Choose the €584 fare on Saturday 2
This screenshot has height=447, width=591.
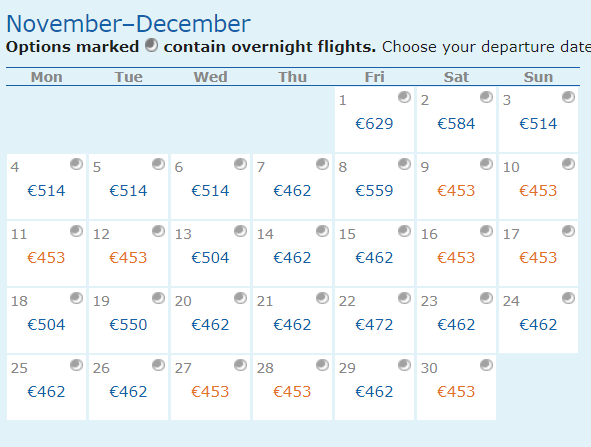point(456,124)
